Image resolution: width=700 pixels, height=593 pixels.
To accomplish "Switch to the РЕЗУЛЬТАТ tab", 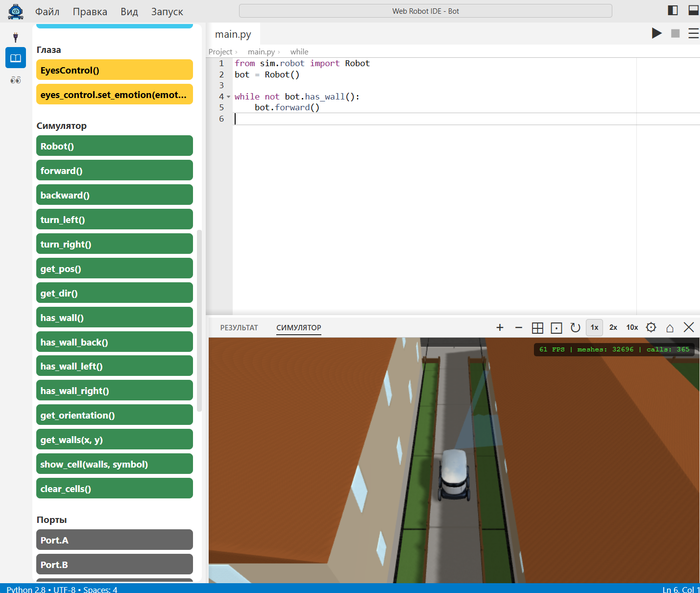I will coord(239,327).
